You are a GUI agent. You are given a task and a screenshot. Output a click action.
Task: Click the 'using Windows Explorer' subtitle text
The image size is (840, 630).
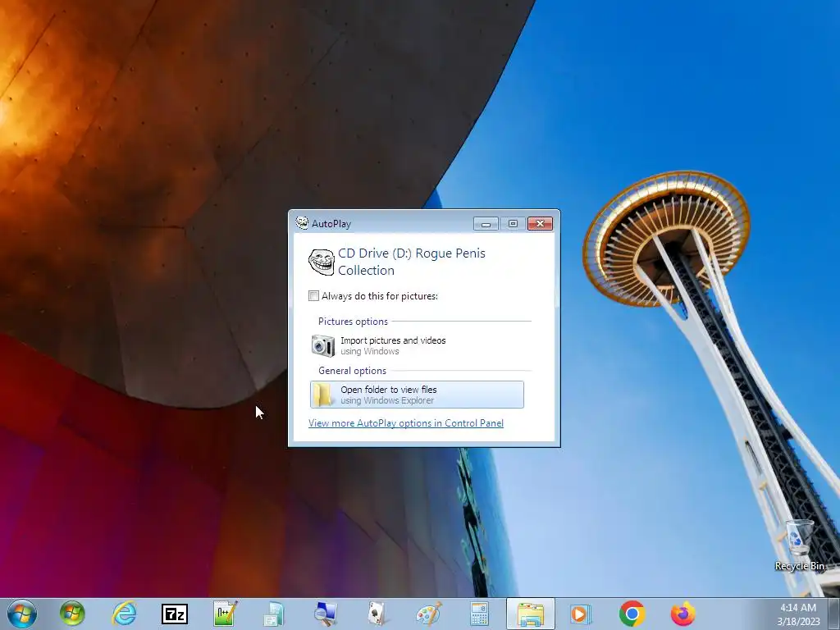click(387, 400)
